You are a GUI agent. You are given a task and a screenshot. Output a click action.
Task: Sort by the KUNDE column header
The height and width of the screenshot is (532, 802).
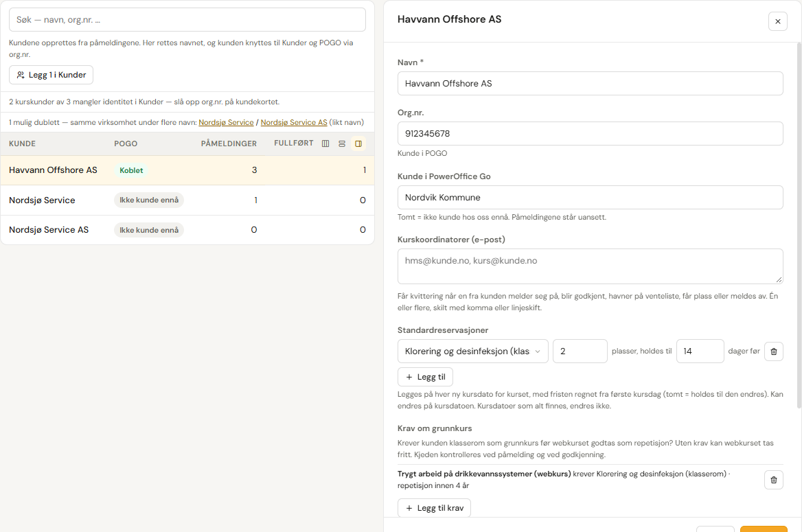coord(23,143)
